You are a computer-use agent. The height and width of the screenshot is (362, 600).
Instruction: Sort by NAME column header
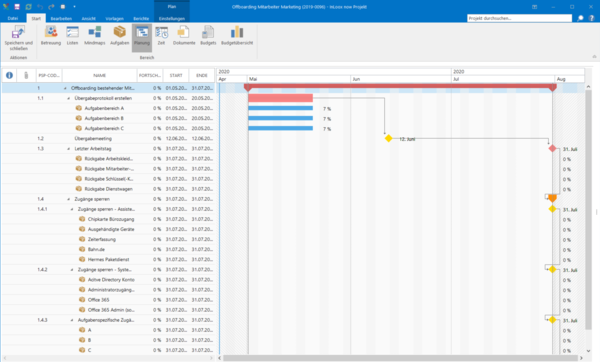99,75
